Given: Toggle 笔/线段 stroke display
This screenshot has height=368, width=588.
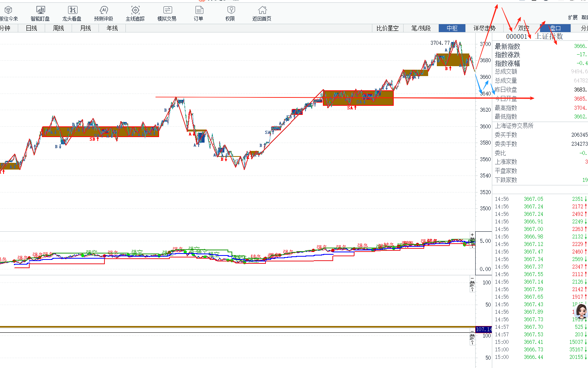Looking at the screenshot, I should click(421, 28).
